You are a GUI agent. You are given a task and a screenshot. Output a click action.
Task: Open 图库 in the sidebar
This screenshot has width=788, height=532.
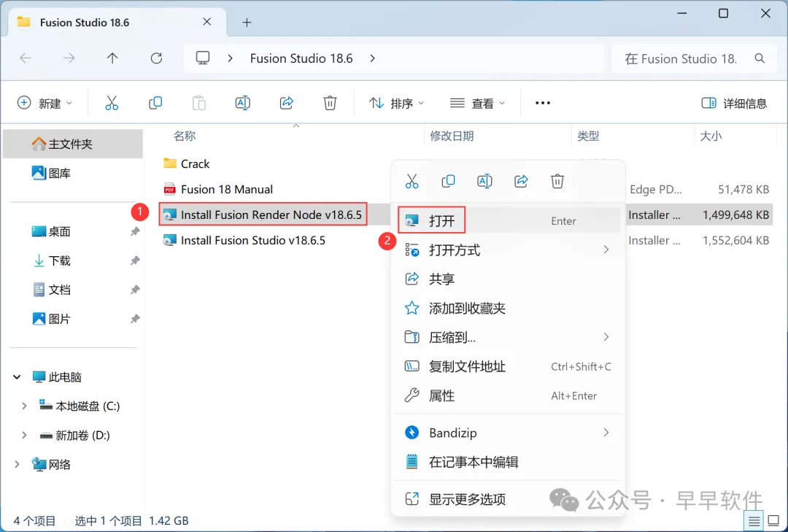click(51, 173)
